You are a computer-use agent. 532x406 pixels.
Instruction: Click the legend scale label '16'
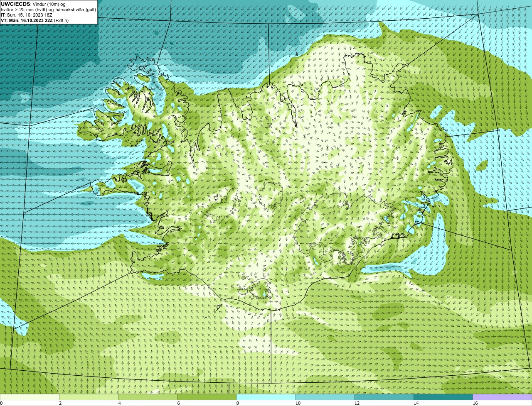[x=475, y=403]
